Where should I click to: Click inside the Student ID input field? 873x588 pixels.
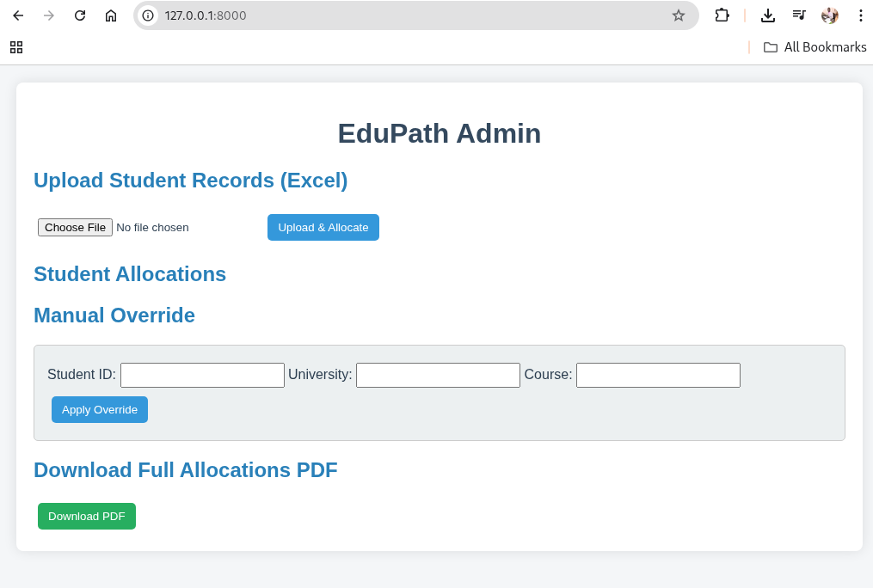(201, 375)
